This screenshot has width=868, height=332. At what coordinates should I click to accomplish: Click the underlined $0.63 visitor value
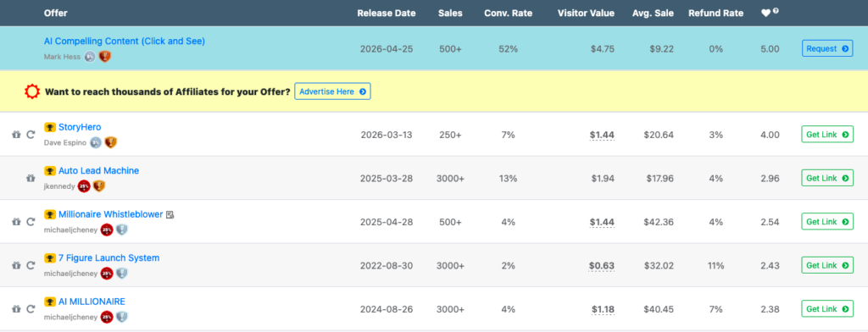click(x=602, y=266)
